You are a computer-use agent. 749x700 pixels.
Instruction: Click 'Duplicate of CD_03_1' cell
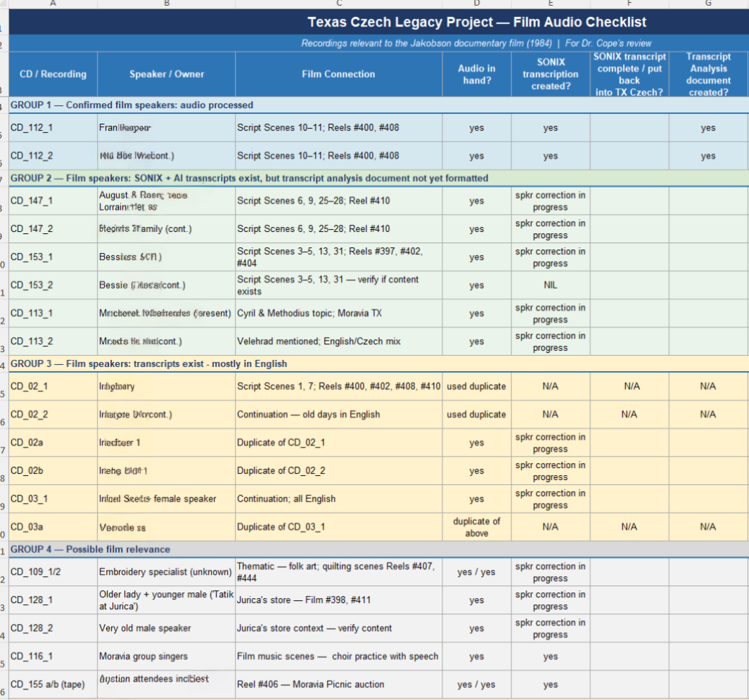(339, 527)
